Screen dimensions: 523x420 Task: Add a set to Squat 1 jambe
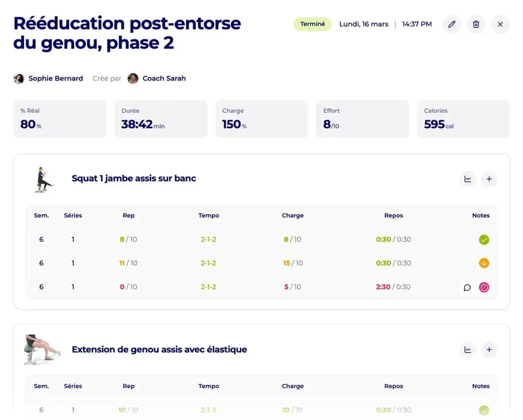[x=489, y=179]
